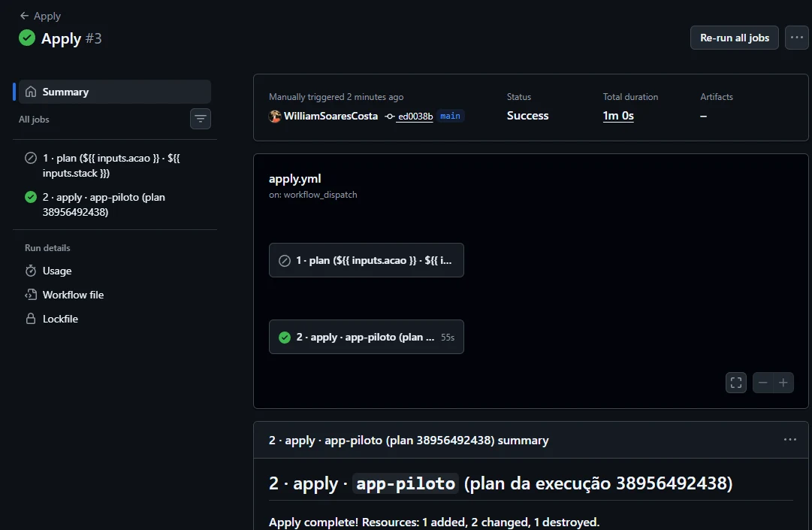Select the plan job node in workflow graph

click(x=366, y=260)
